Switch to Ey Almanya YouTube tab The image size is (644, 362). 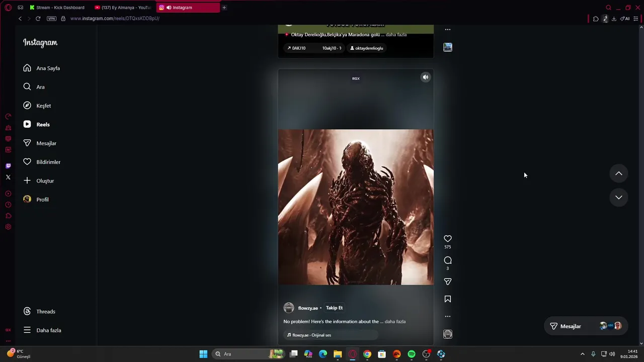123,8
